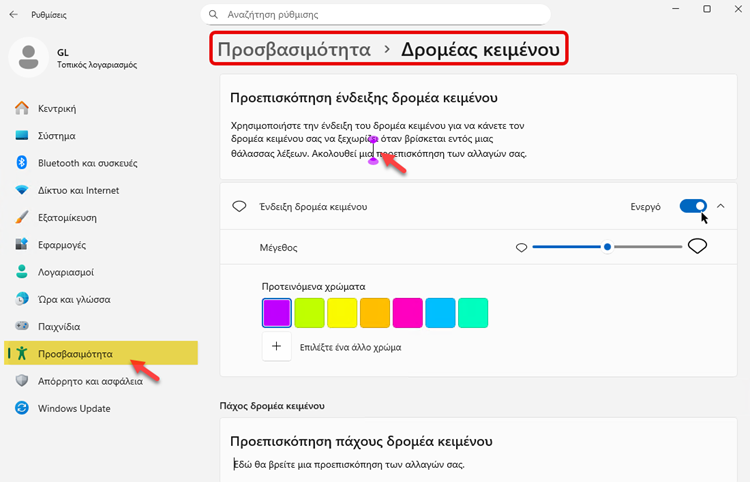Click Επιλέξτε ένα άλλο χρώμα text
This screenshot has height=482, width=750.
(x=351, y=347)
